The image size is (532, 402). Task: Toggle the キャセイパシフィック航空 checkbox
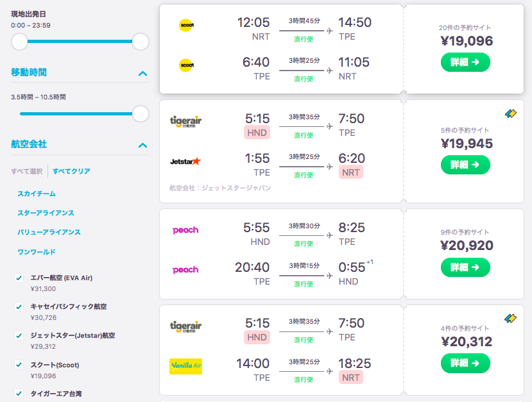click(x=19, y=307)
